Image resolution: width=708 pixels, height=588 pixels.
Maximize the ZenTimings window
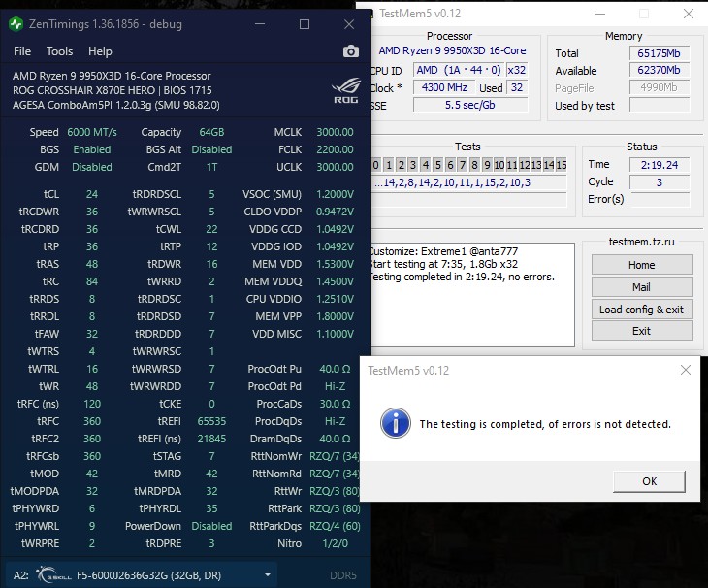point(305,24)
